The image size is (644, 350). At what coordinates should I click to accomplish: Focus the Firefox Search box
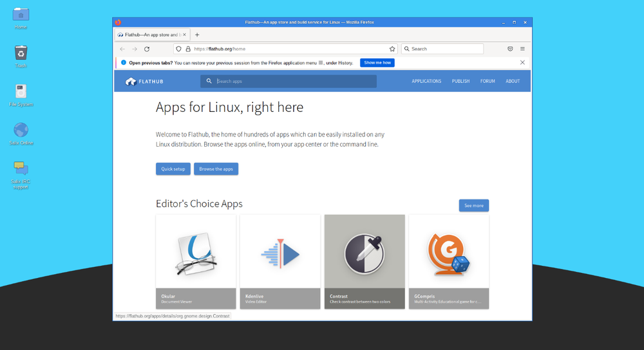pos(442,49)
